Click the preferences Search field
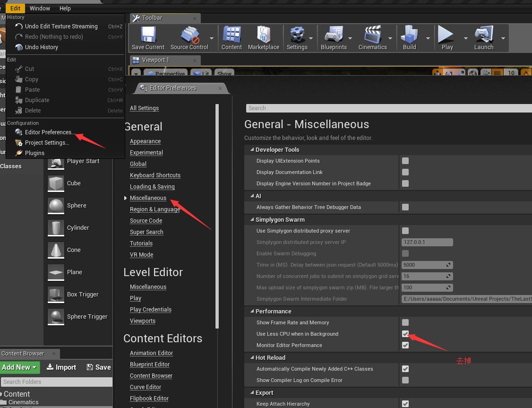This screenshot has width=532, height=408. click(x=389, y=108)
